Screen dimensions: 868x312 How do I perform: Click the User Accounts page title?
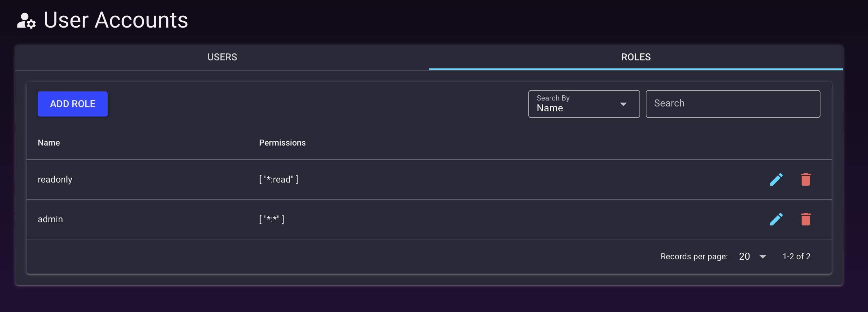point(116,20)
